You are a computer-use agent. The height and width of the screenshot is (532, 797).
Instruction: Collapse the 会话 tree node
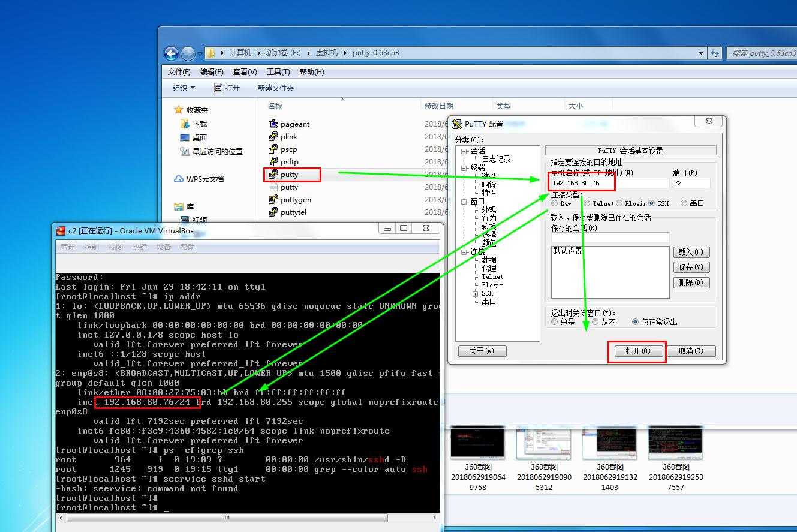click(464, 151)
